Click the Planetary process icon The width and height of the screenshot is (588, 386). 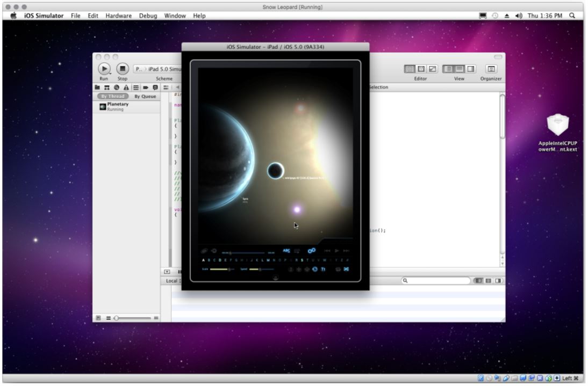(x=102, y=107)
